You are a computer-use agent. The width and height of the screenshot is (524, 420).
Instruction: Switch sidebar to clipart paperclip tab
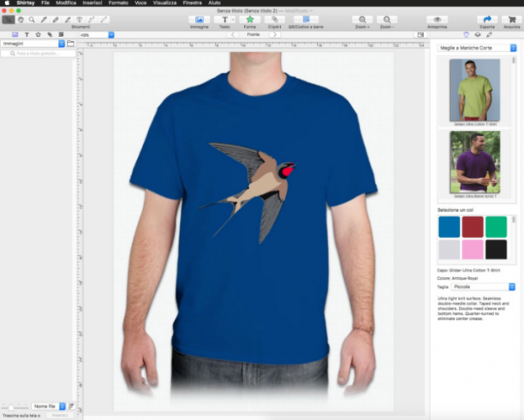coord(50,35)
